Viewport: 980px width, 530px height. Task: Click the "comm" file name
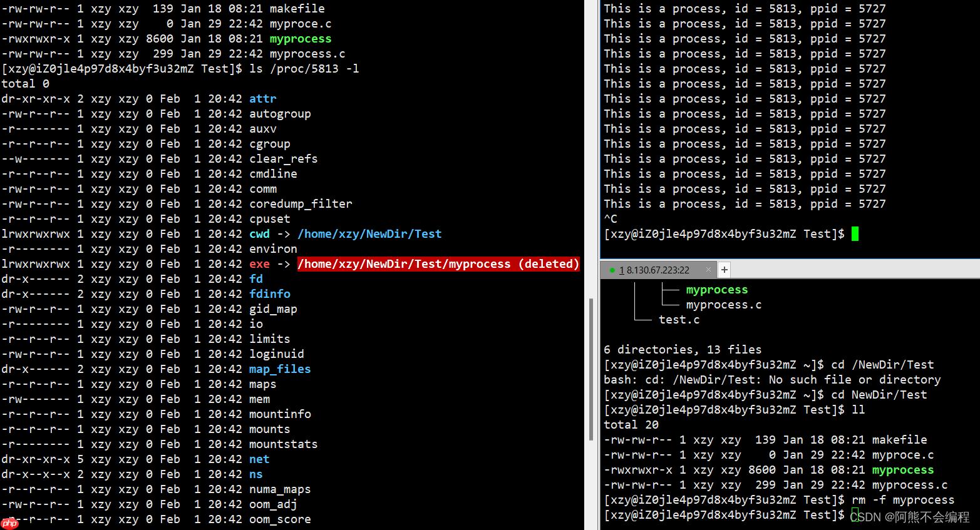pyautogui.click(x=263, y=189)
